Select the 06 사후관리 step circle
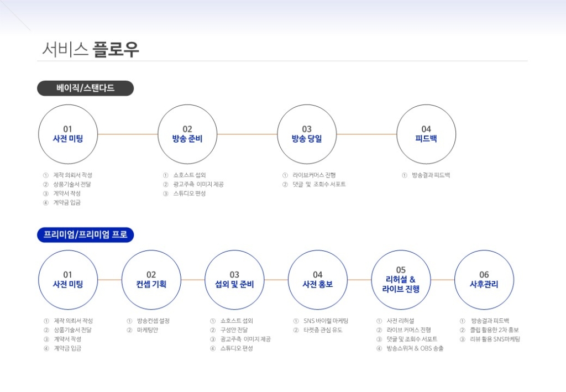Image resolution: width=566 pixels, height=392 pixels. point(484,280)
